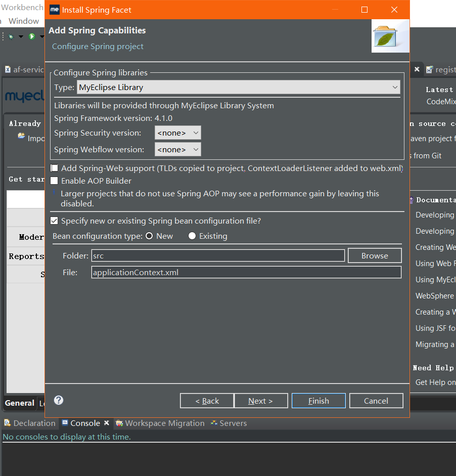Maximize the Install Spring Facet dialog
Viewport: 456px width, 476px height.
pos(364,10)
